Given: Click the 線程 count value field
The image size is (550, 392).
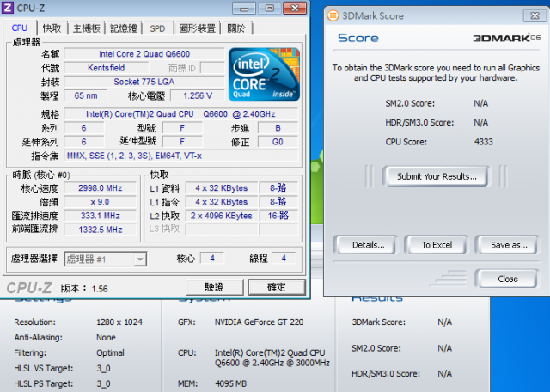Looking at the screenshot, I should coord(284,258).
